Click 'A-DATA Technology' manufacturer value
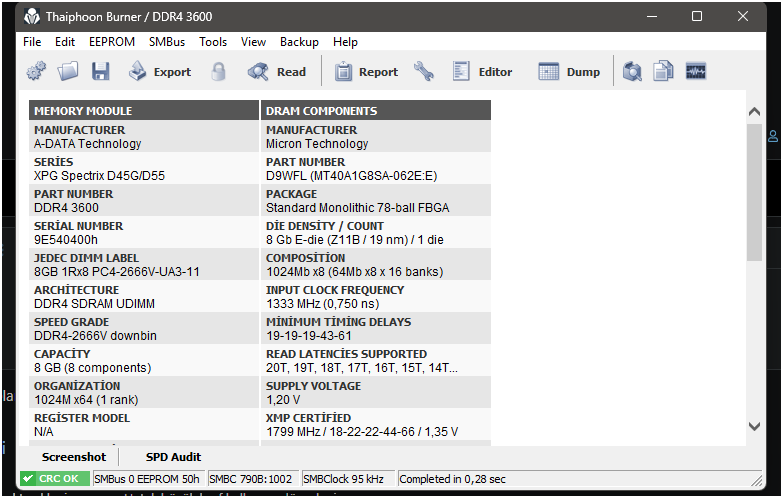Screen dimensions: 783x498 coord(87,144)
